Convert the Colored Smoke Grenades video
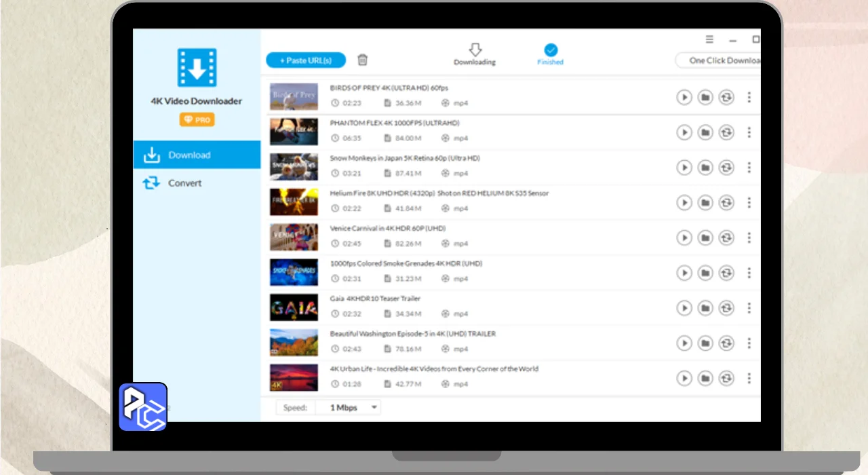 click(x=726, y=273)
